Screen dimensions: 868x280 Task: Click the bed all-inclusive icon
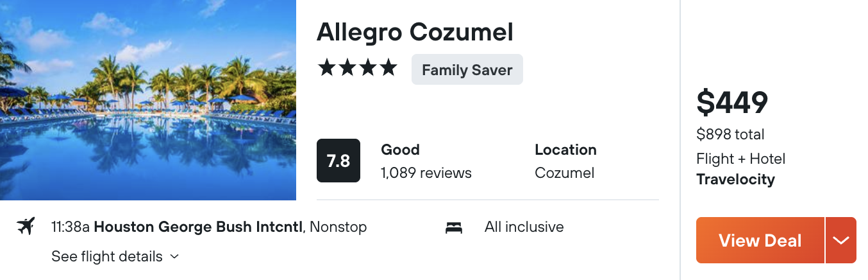[454, 227]
